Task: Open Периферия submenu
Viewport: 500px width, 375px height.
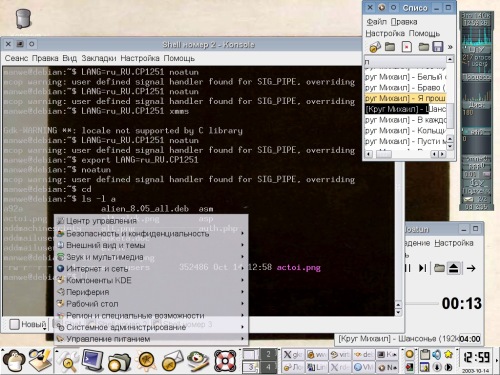Action: 151,292
